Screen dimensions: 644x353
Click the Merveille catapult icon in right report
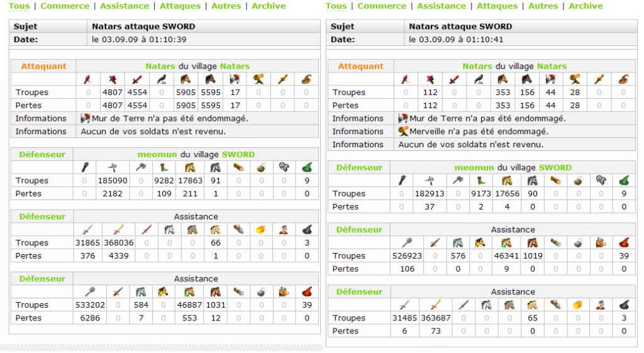[x=403, y=131]
